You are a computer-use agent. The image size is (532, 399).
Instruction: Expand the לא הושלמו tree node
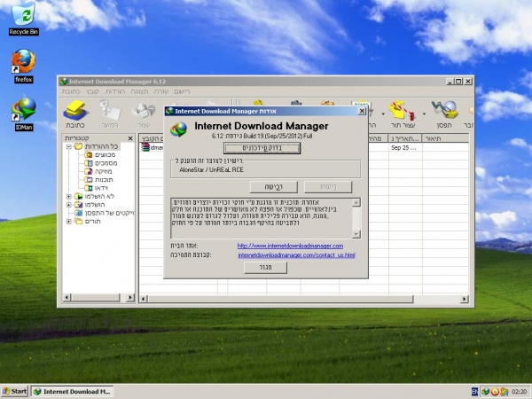click(69, 196)
